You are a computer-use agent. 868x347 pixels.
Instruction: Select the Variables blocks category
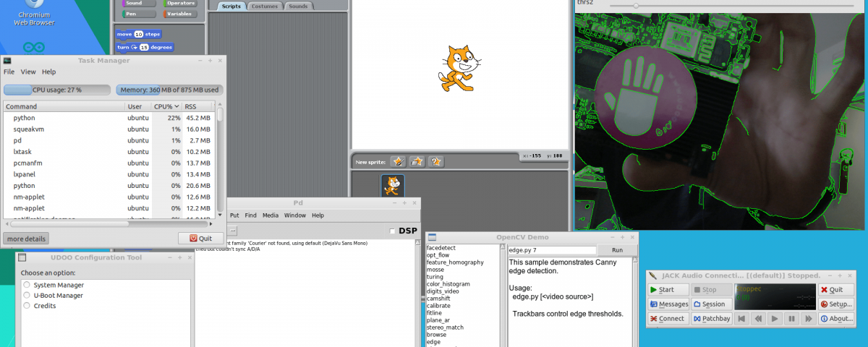click(182, 13)
